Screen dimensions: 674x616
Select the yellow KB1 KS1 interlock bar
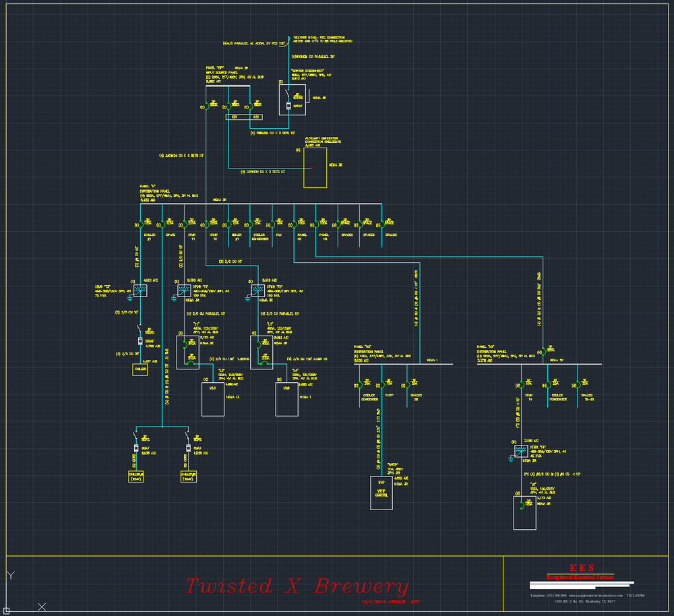tap(244, 117)
